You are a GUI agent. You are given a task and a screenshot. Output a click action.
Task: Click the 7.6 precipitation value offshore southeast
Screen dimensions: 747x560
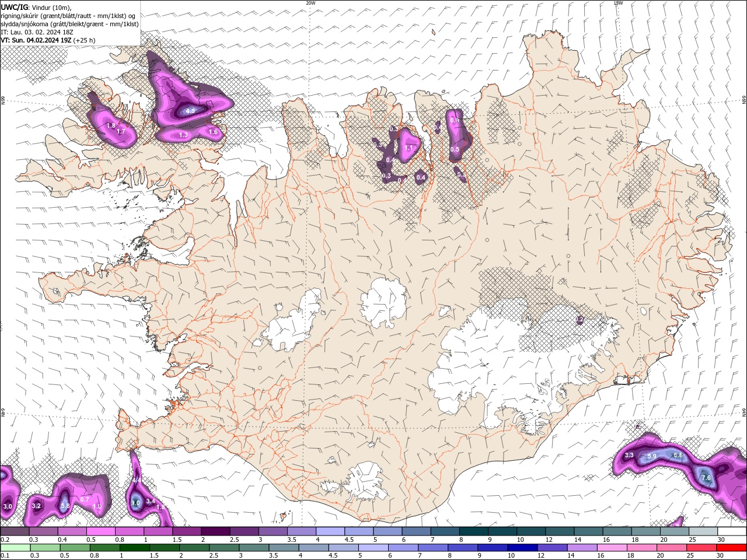click(x=706, y=478)
